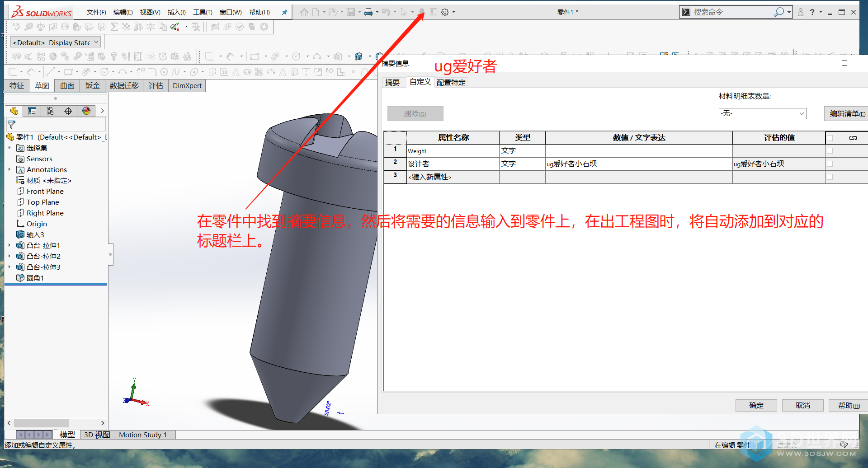This screenshot has height=468, width=868.
Task: Click the link column header icon
Action: tap(853, 138)
